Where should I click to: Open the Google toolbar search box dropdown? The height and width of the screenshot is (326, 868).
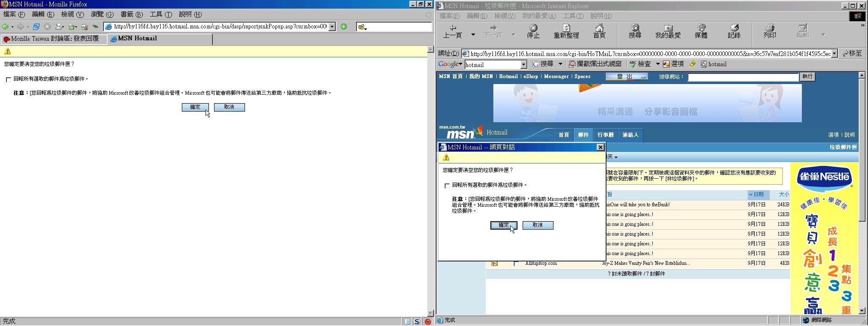(x=523, y=65)
